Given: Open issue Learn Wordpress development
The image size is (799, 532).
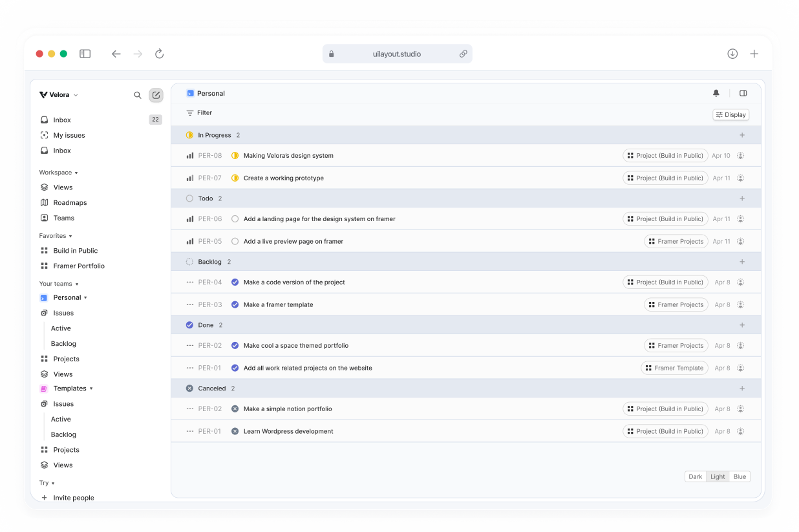Looking at the screenshot, I should (288, 431).
